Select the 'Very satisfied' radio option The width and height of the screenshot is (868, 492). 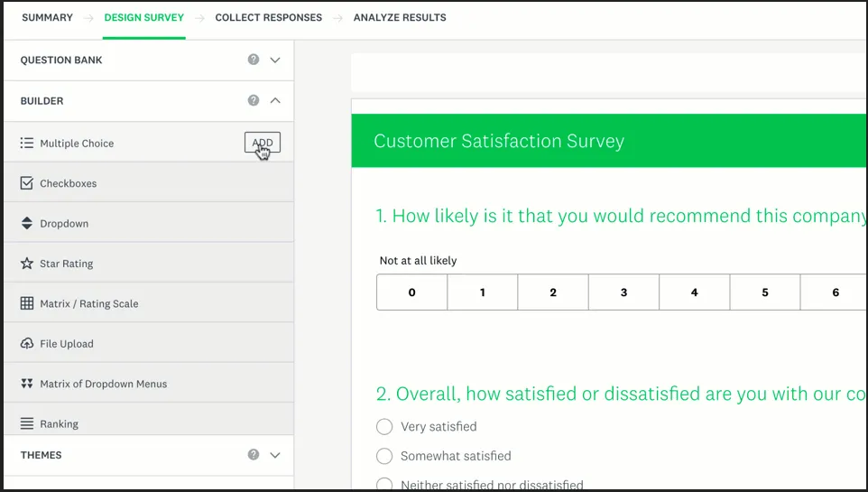click(x=384, y=427)
